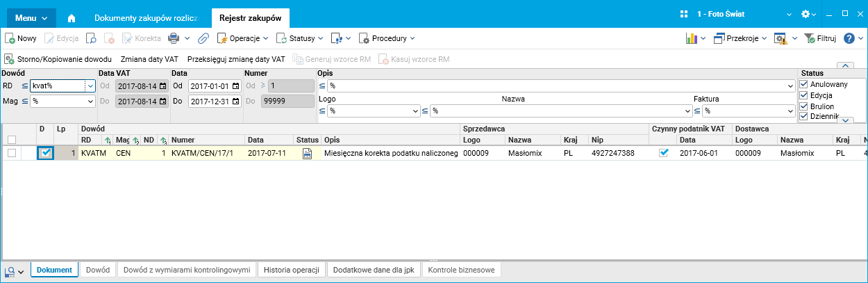Toggle Czynny podatnik VAT checkbox for Masłomix

(663, 153)
